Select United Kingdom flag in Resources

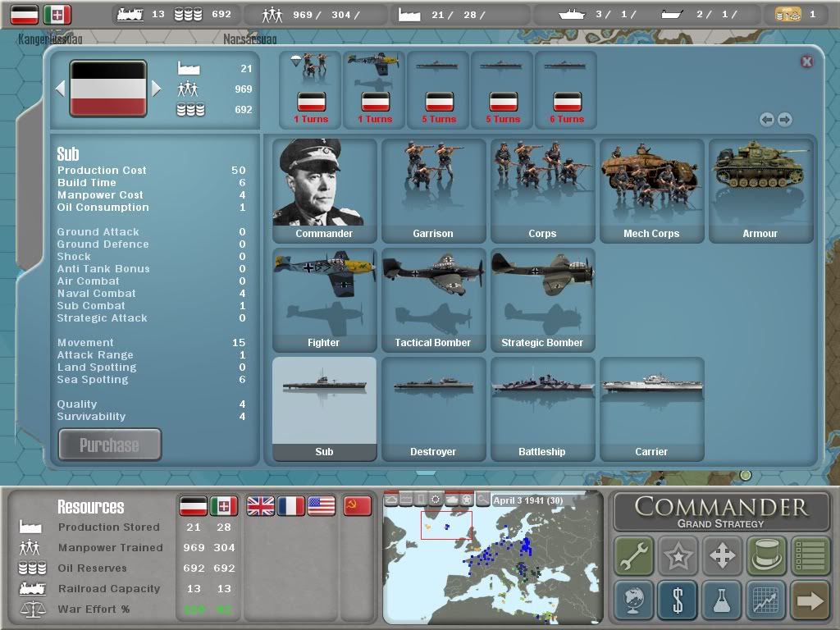pos(260,505)
